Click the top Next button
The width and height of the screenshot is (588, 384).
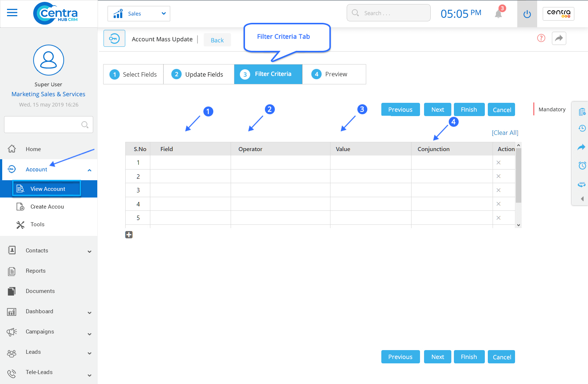(438, 109)
